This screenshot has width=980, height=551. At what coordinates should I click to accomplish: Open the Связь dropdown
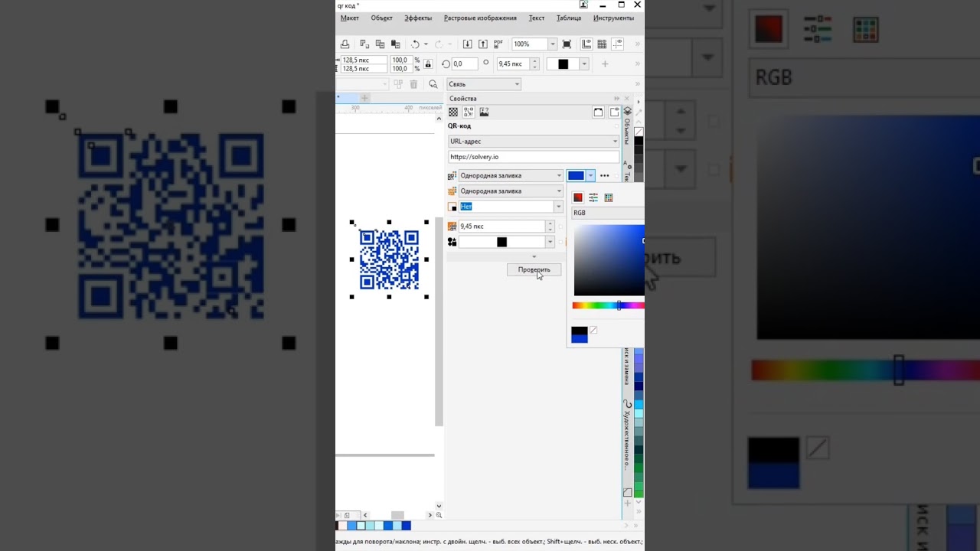[x=484, y=84]
